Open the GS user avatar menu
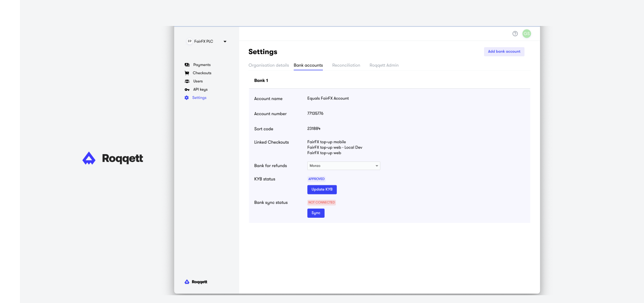Image resolution: width=644 pixels, height=303 pixels. click(527, 34)
